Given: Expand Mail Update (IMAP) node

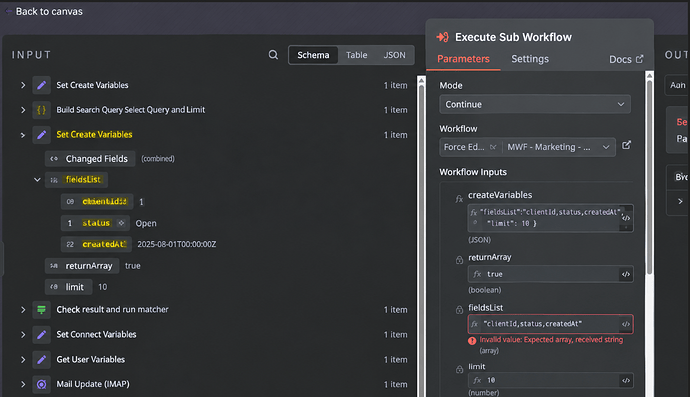Looking at the screenshot, I should coord(23,384).
